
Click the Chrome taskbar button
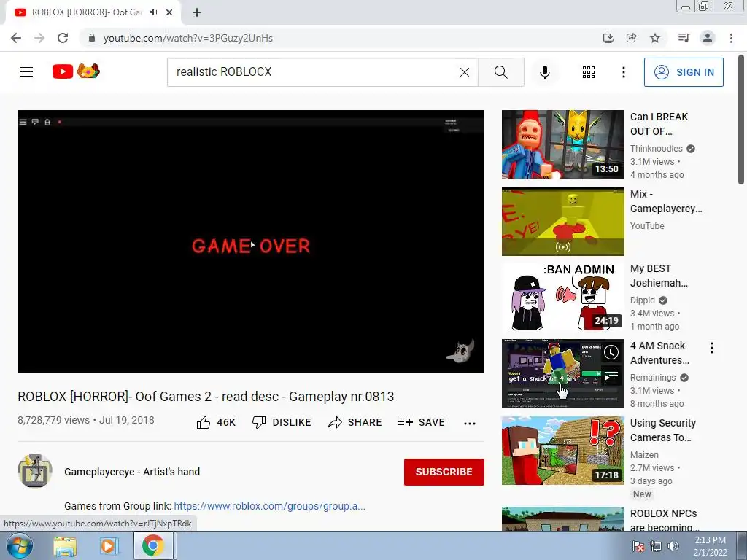pos(153,545)
